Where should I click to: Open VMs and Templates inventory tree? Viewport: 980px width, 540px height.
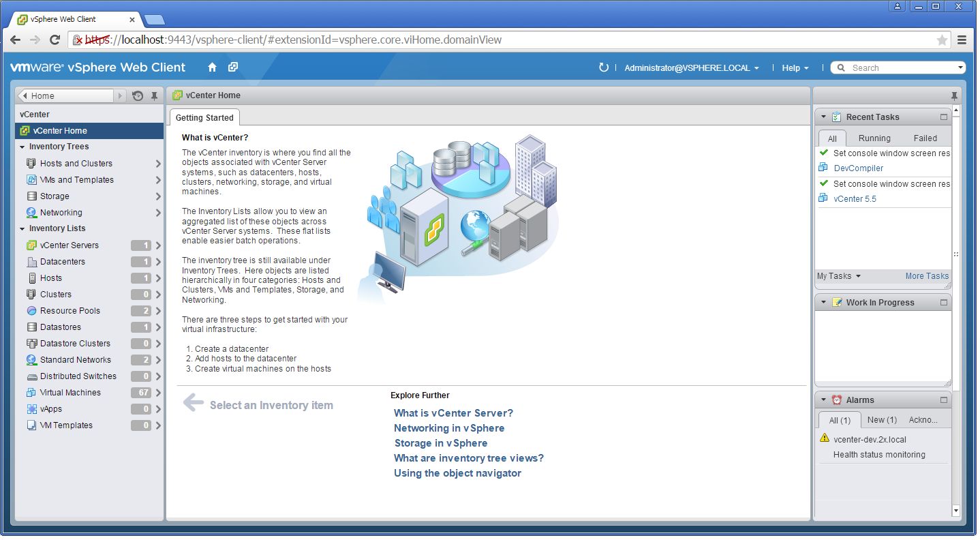89,180
